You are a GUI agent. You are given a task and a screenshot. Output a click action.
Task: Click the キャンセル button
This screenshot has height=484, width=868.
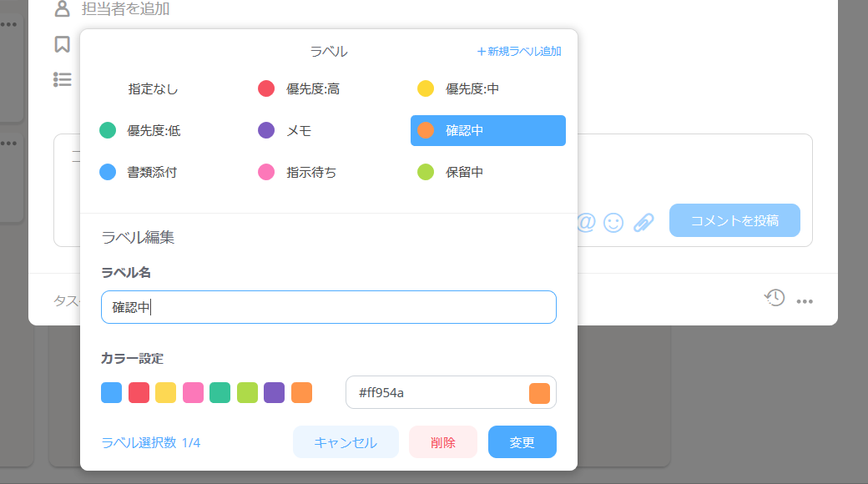point(346,442)
